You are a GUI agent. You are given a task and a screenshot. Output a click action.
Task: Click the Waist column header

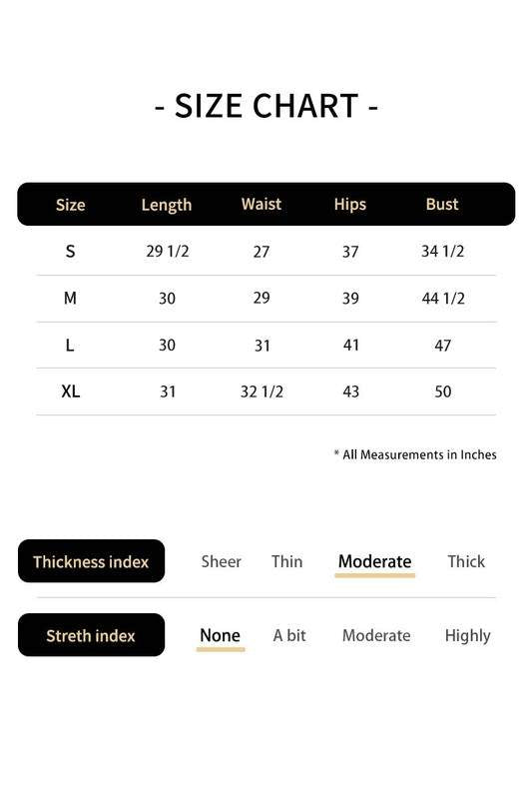[262, 204]
